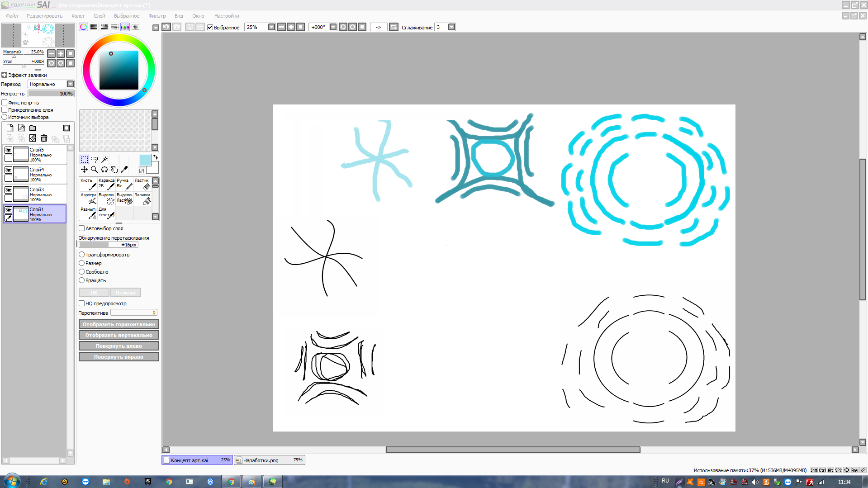Screen dimensions: 868x488
Task: Adjust the Непроз-ть opacity slider
Action: (51, 94)
